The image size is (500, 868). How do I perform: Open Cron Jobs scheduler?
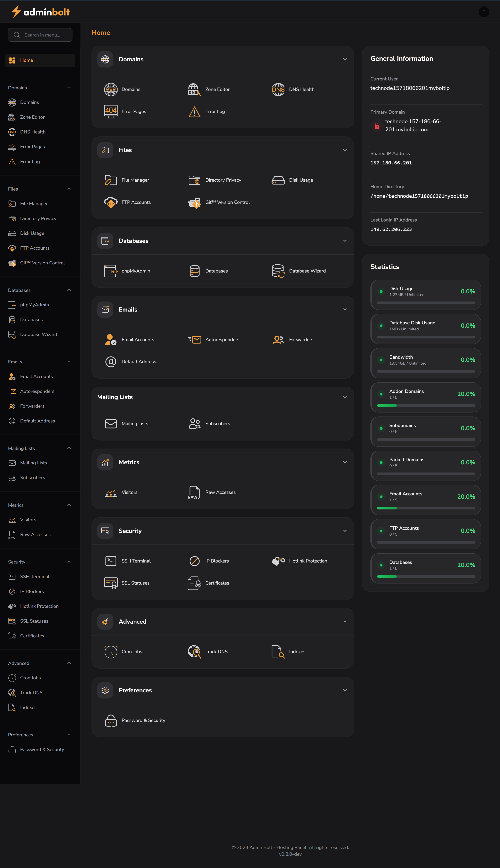[132, 652]
